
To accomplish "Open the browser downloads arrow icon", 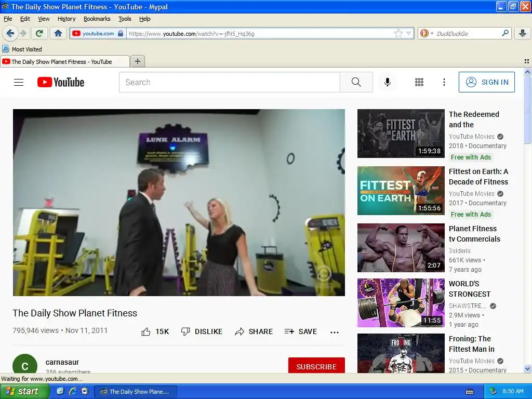I will click(x=523, y=33).
